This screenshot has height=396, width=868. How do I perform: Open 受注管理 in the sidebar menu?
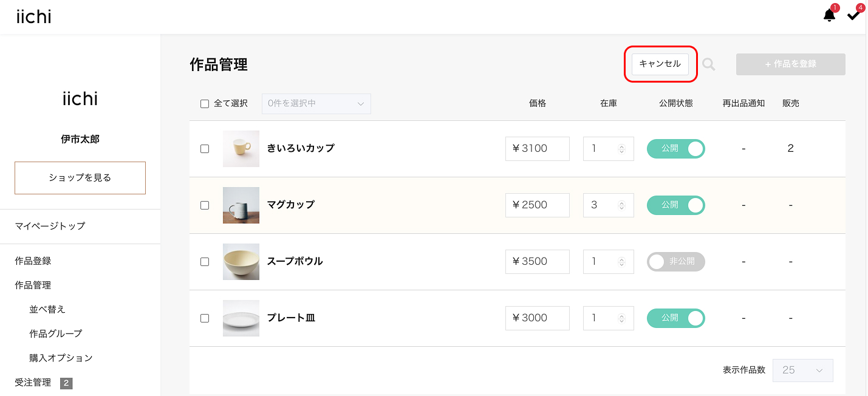click(x=33, y=383)
